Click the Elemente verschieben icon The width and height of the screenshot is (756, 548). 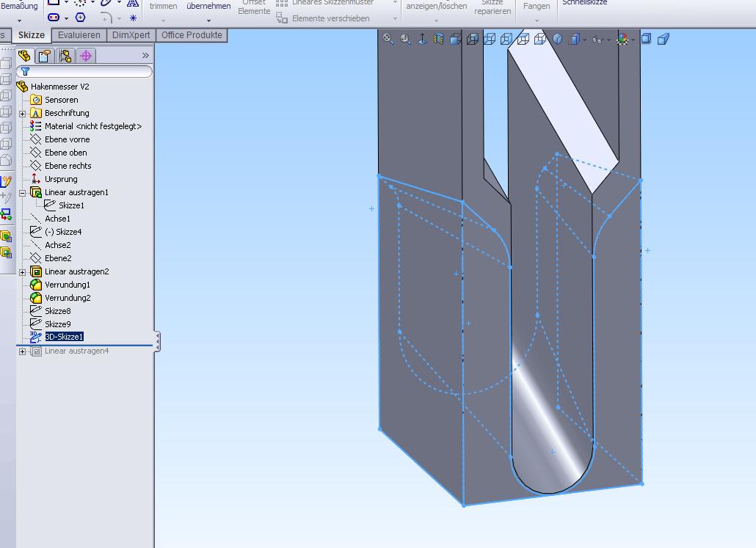pos(282,18)
